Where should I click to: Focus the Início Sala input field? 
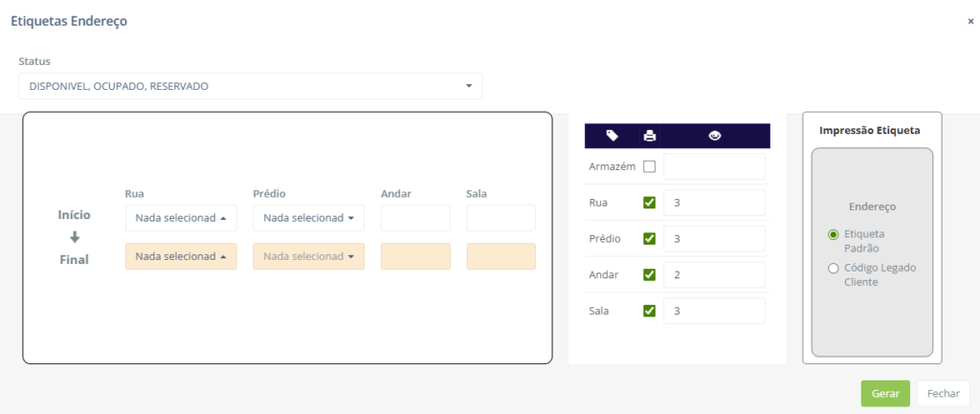pyautogui.click(x=501, y=218)
